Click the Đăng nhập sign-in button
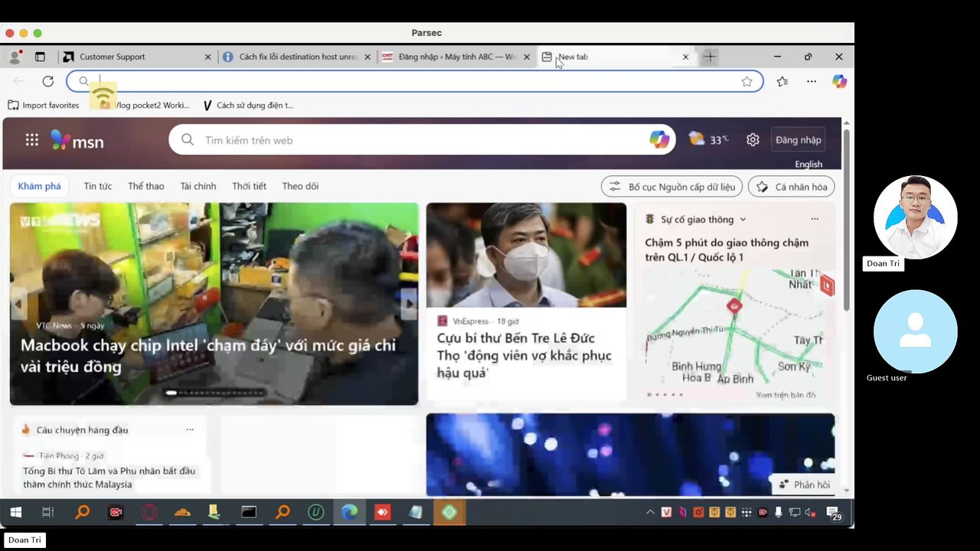The image size is (980, 551). [798, 140]
